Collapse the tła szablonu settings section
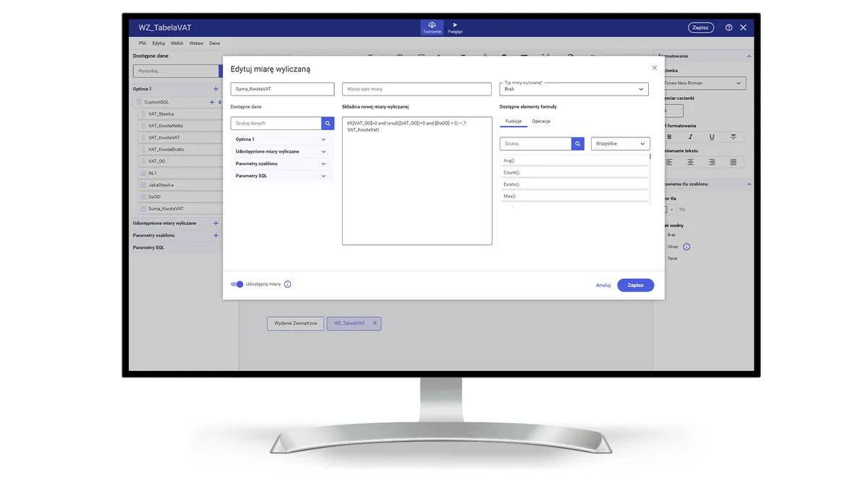The image size is (868, 486). 749,184
